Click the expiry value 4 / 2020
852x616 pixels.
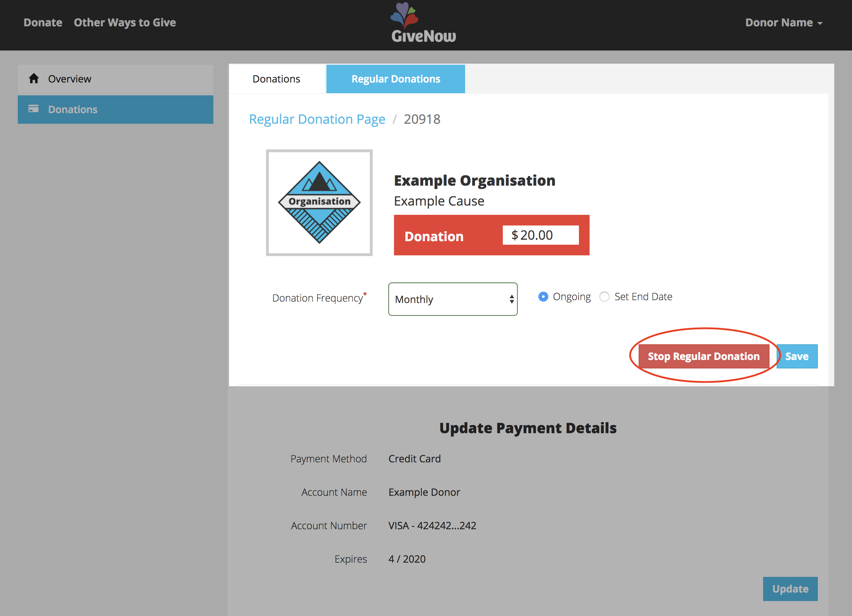[x=407, y=559]
